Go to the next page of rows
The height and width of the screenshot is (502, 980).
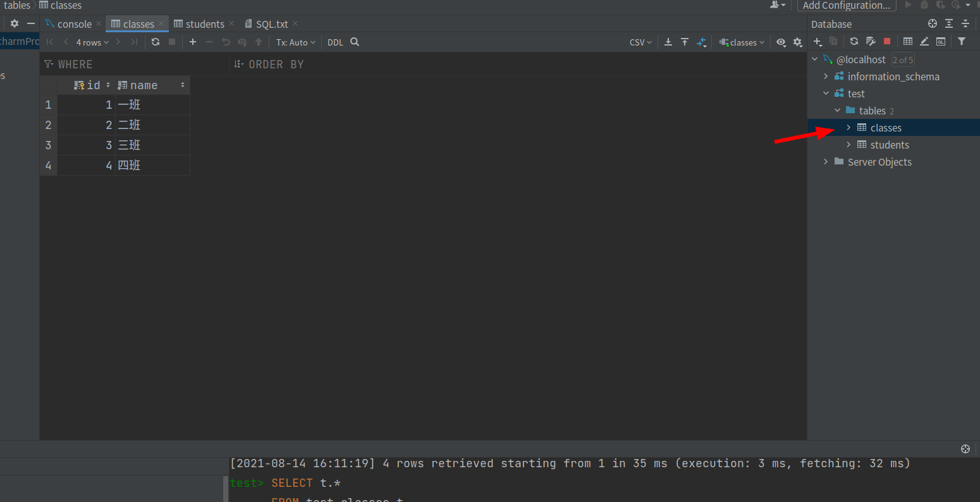tap(118, 42)
